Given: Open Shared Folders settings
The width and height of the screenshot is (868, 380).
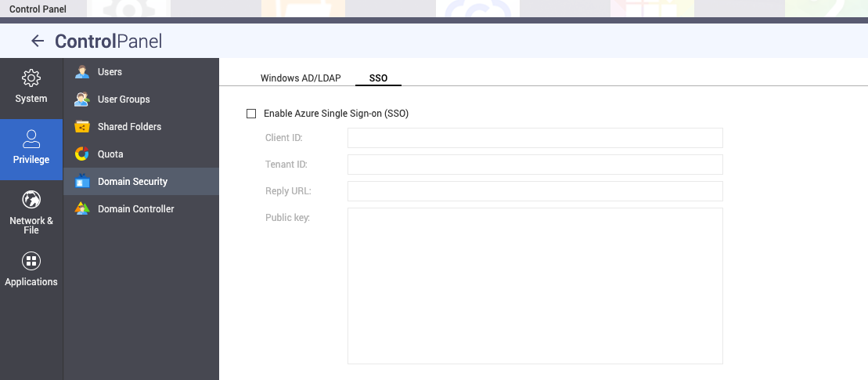Looking at the screenshot, I should coord(129,127).
